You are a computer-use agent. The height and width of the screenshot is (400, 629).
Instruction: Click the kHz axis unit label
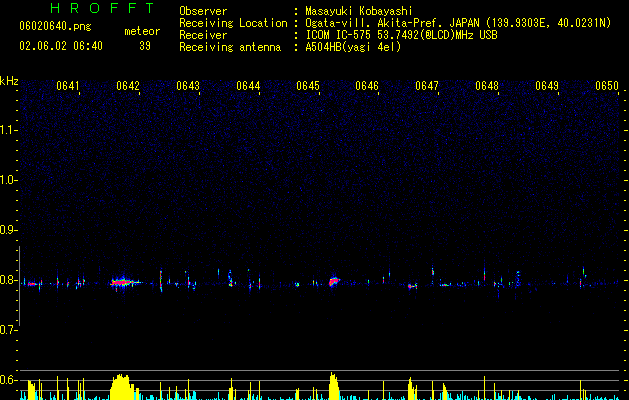9,81
